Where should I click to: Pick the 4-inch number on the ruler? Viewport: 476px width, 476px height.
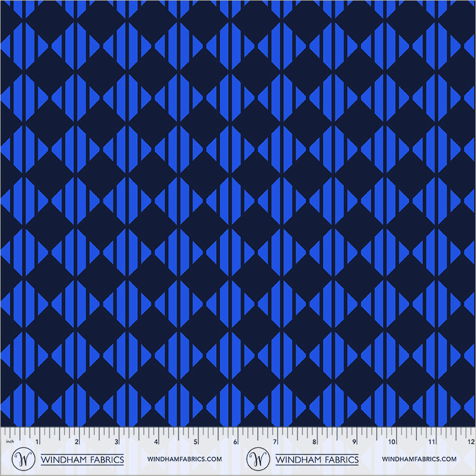[156, 442]
